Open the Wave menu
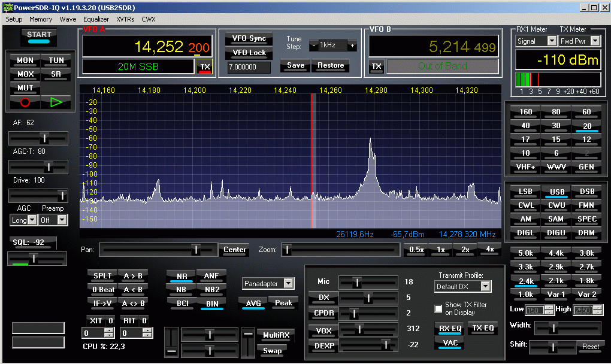This screenshot has height=364, width=611. click(x=68, y=19)
